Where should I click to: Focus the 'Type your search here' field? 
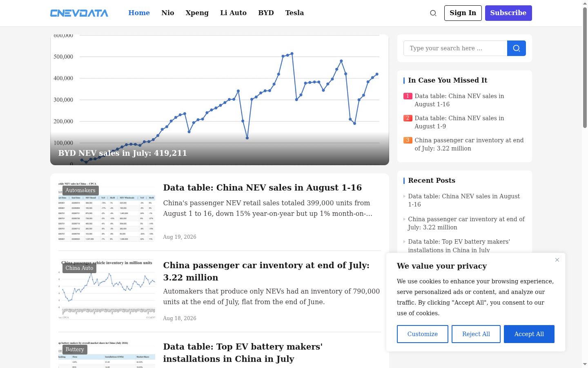coord(455,48)
